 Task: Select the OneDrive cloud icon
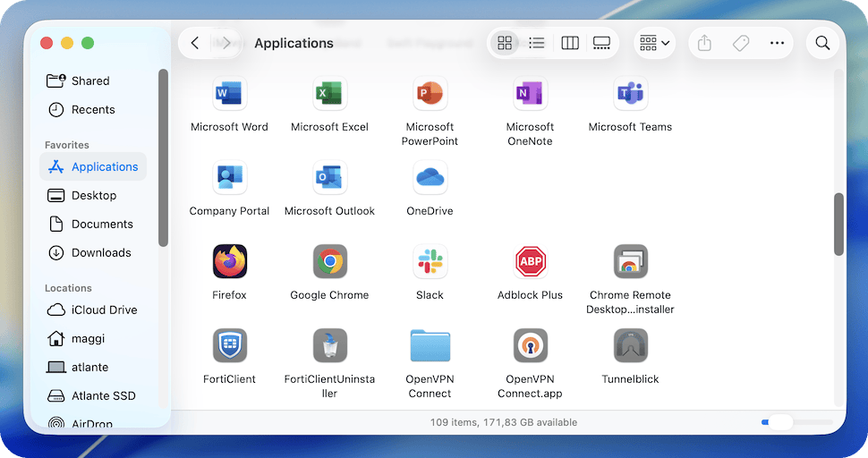[430, 177]
